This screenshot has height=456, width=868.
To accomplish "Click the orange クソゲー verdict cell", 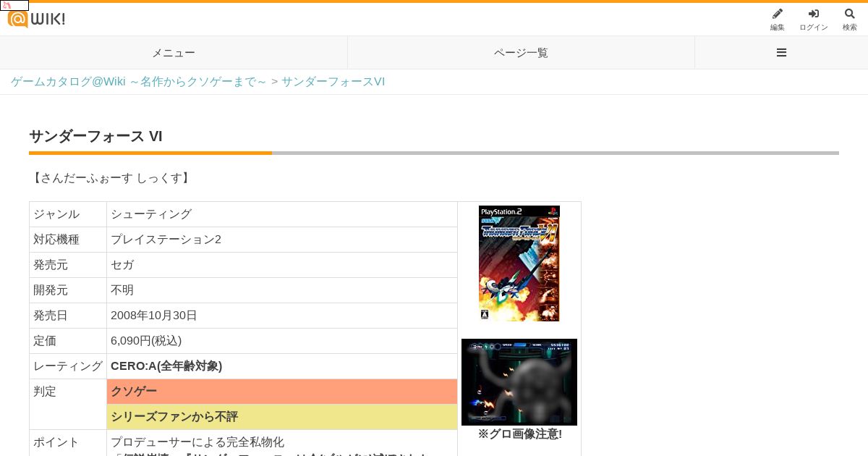I will coord(282,392).
